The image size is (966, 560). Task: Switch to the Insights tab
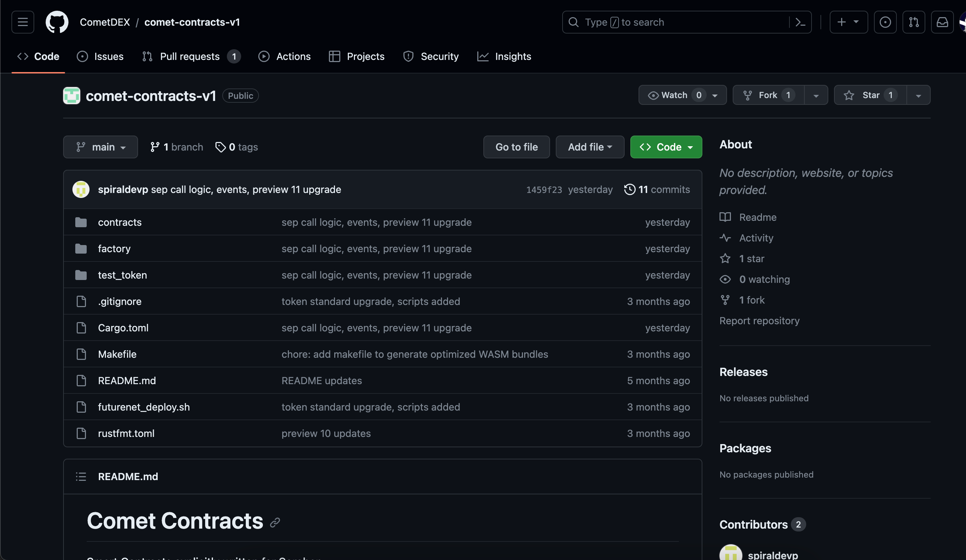point(513,56)
